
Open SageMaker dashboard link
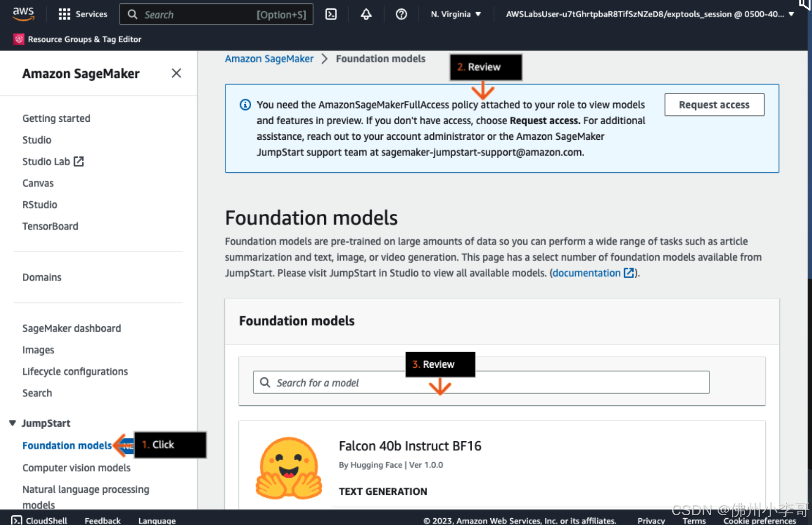tap(72, 328)
